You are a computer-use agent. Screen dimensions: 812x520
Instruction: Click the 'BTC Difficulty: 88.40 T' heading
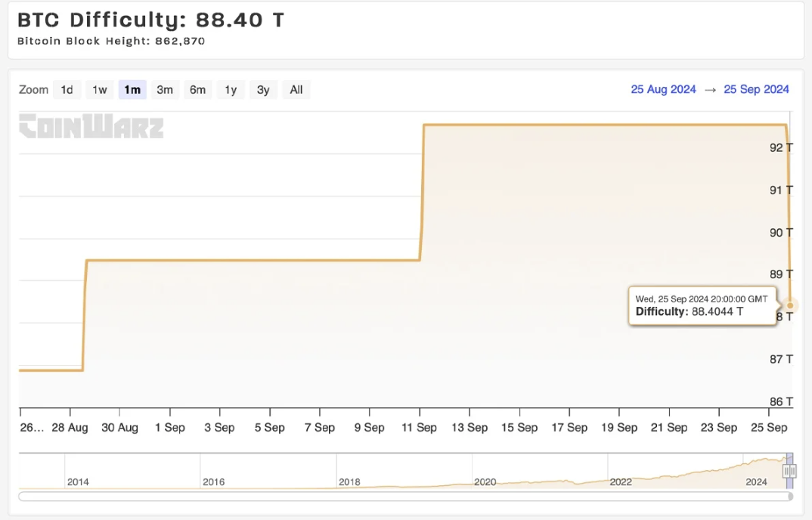(x=150, y=20)
